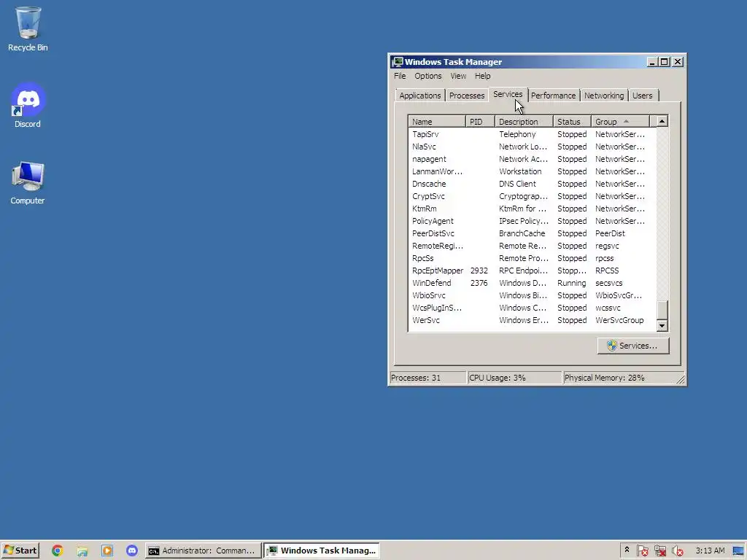
Task: Open the Options menu
Action: tap(427, 76)
